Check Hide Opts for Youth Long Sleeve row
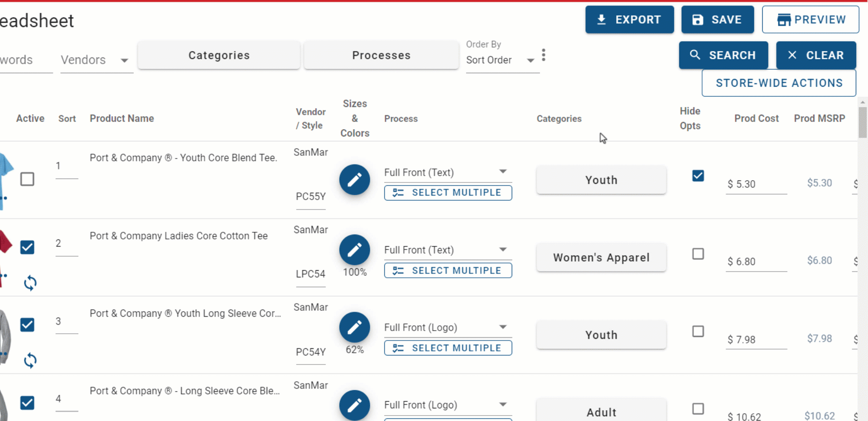Viewport: 868px width, 421px height. point(698,332)
